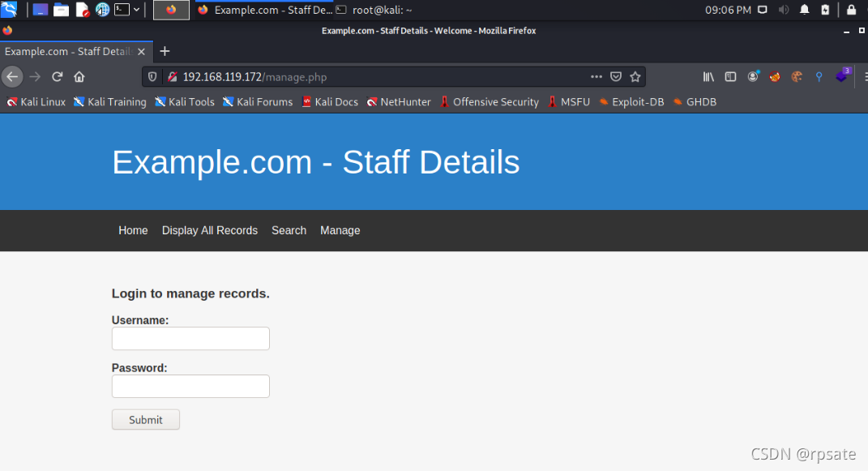
Task: Open the Manage nav link
Action: (340, 230)
